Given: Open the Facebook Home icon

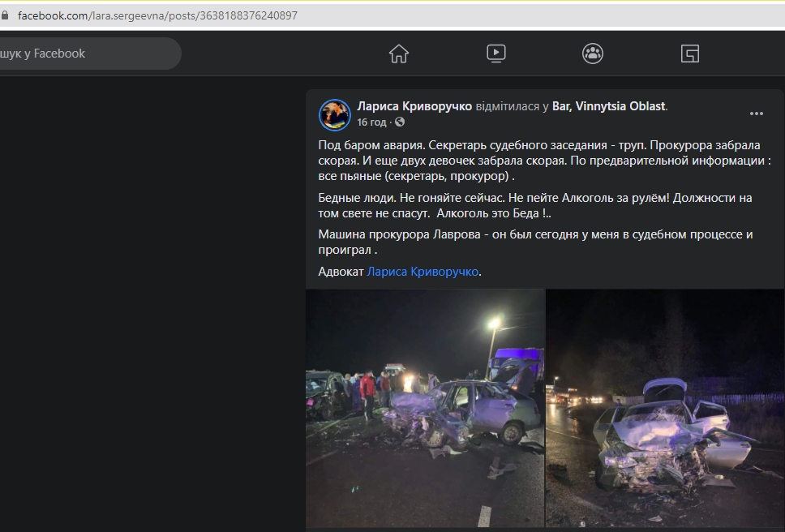Looking at the screenshot, I should [x=399, y=54].
